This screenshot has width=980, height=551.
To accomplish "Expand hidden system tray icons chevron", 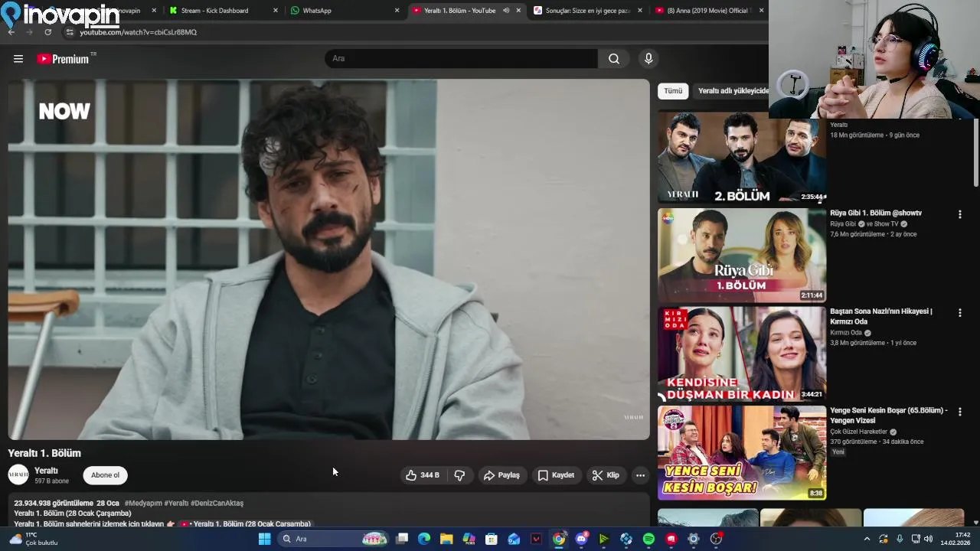I will click(867, 539).
